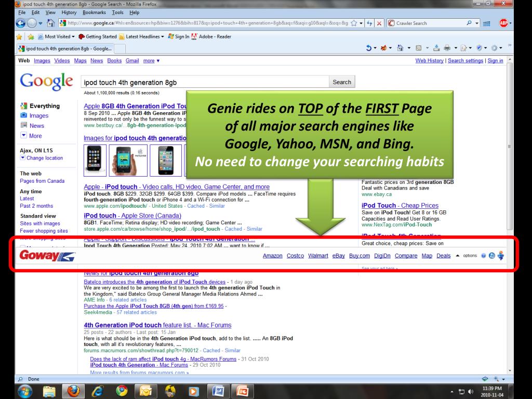This screenshot has width=532, height=399.
Task: Select the 'ipod touch 4th generation 8gb' browser tab
Action: tap(65, 48)
